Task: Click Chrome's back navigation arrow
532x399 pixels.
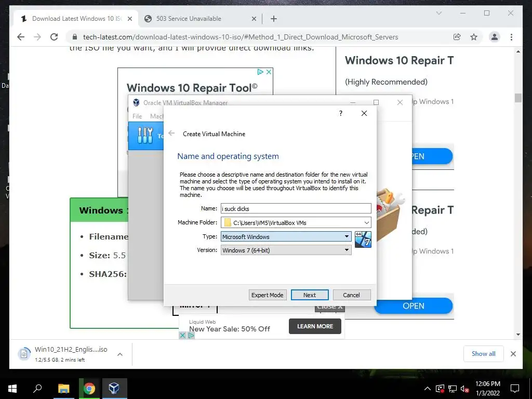Action: [21, 37]
